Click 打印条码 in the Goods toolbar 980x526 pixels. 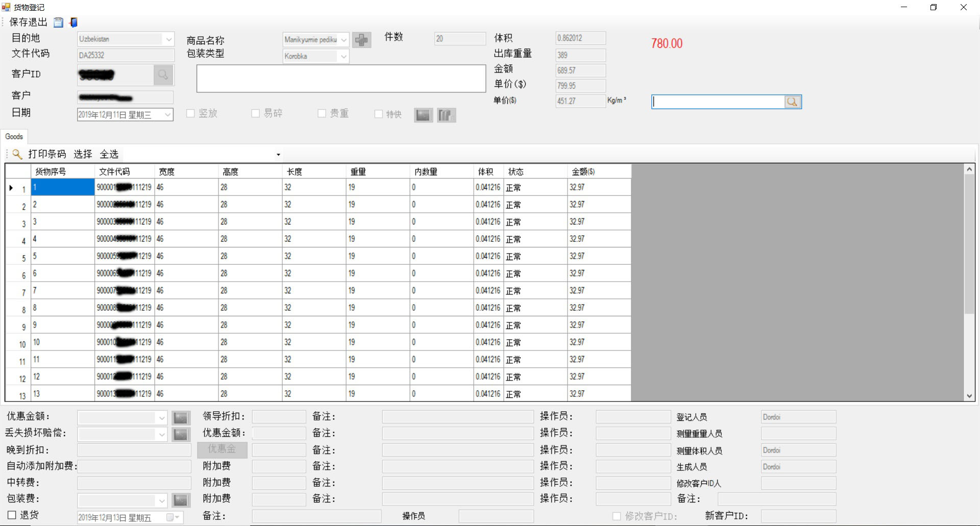pyautogui.click(x=47, y=154)
